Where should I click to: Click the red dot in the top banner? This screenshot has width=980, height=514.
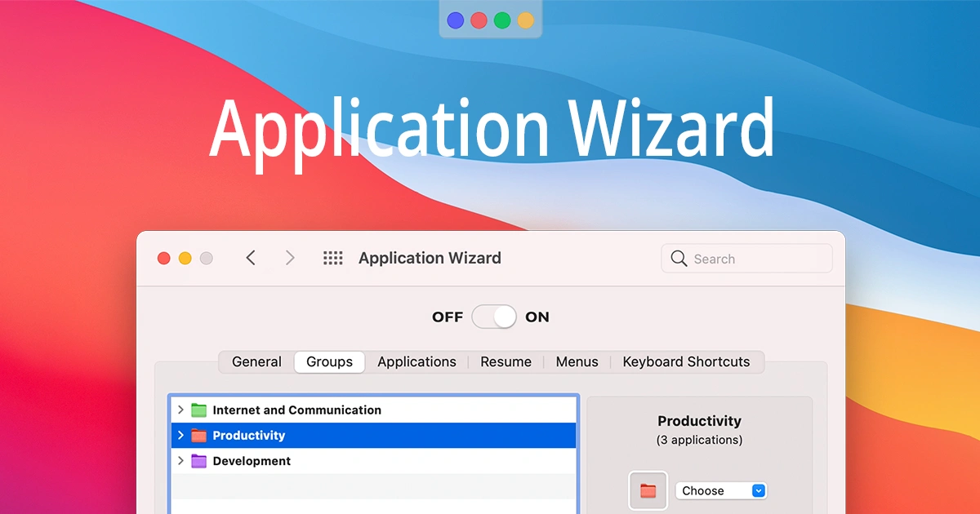point(479,20)
